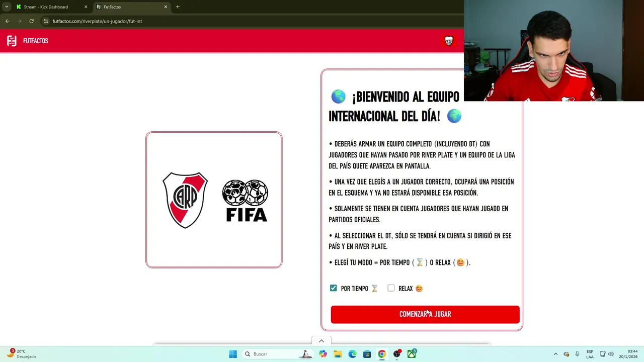
Task: Check the Relax mode checkbox
Action: tap(391, 288)
